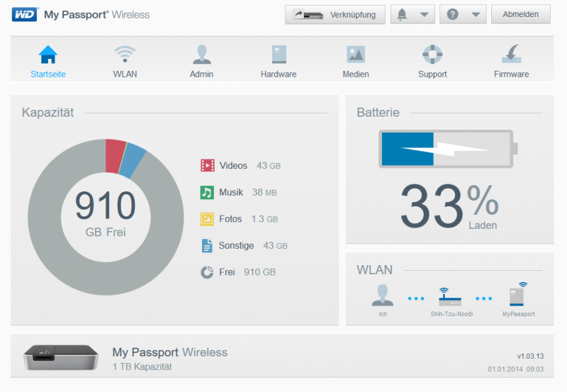Switch to the Firmware tab label
This screenshot has width=567, height=392.
point(511,74)
